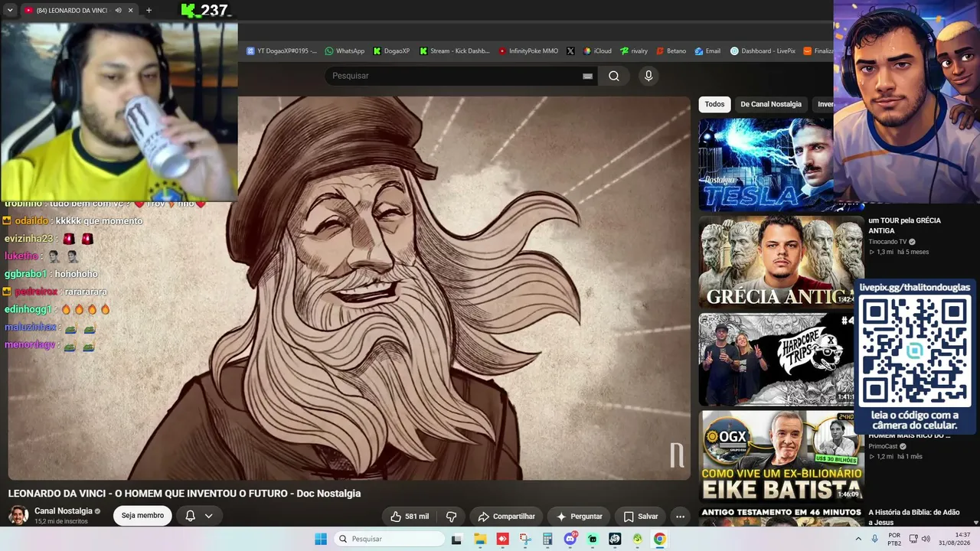Click the Windows taskbar Pesquisar search box

(x=390, y=539)
